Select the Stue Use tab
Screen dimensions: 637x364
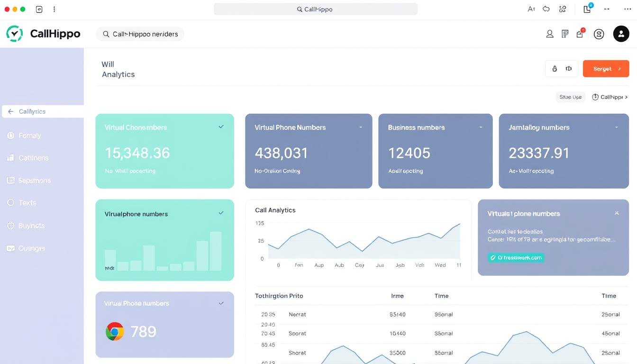[570, 97]
